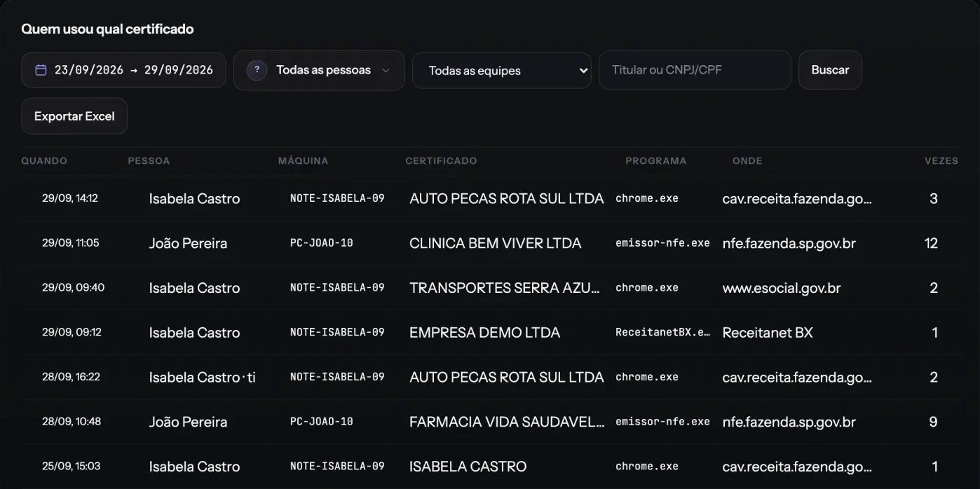Click João Pereira in the 11:05 row
This screenshot has width=980, height=489.
(188, 244)
